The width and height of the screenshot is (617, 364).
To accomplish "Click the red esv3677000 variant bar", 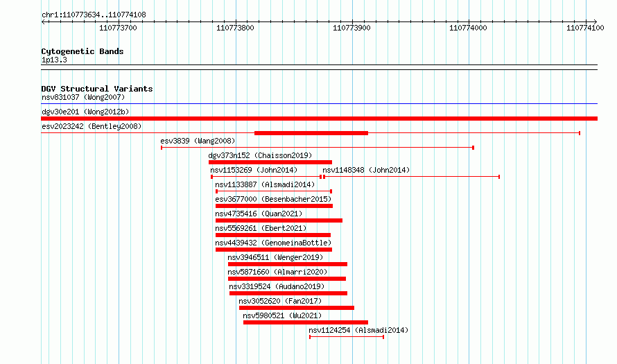I will [275, 206].
